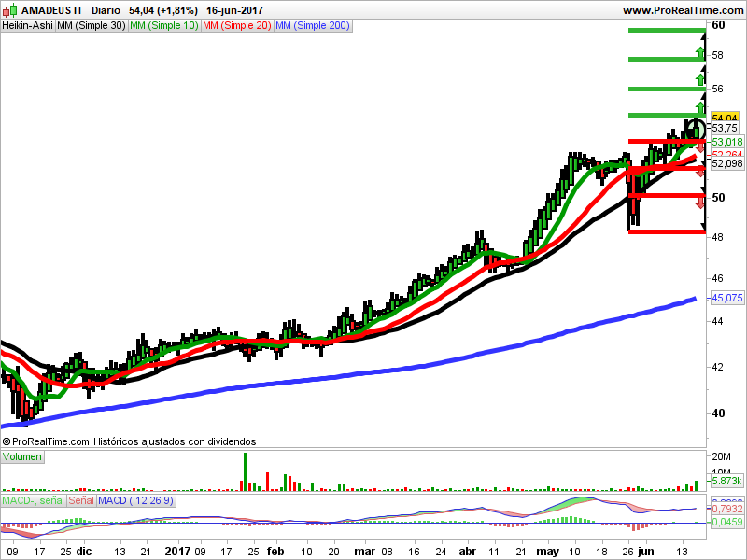Open the blue MM (Simple 200) indicator label

[x=313, y=26]
